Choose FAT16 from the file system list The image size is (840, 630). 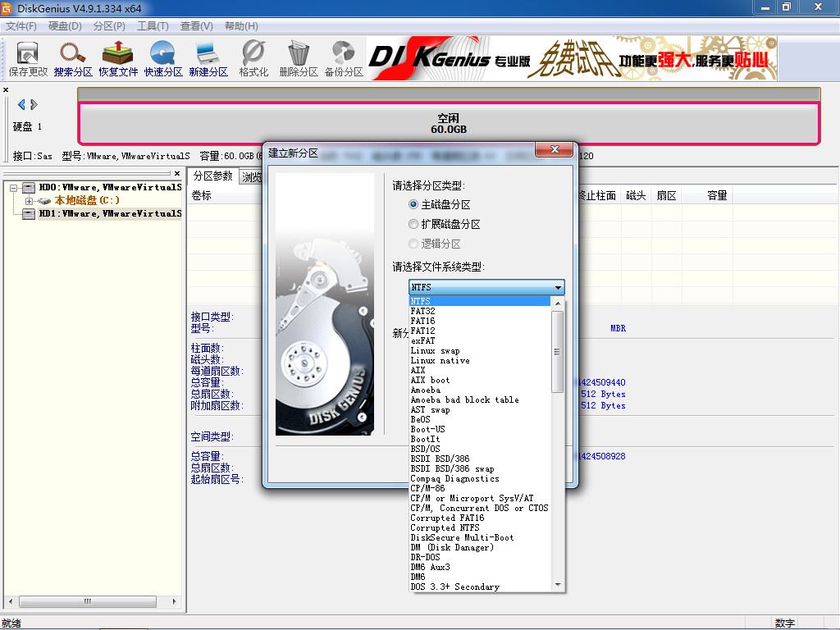(x=480, y=321)
